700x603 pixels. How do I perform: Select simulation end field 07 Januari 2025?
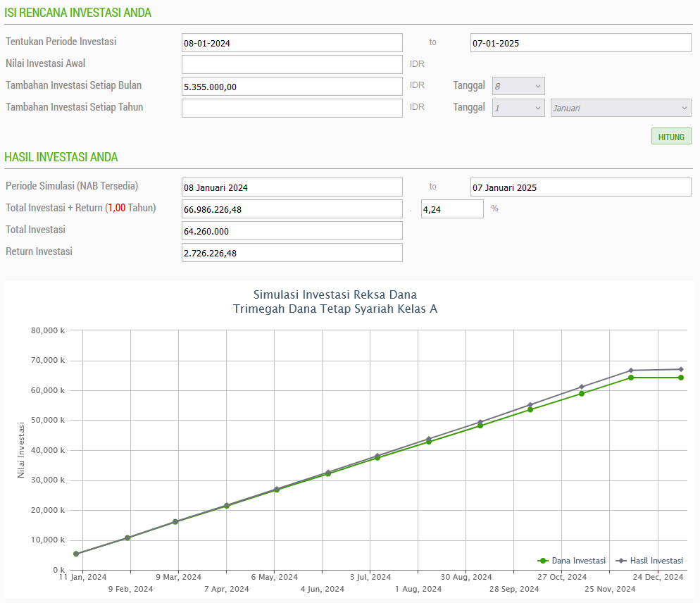[581, 187]
